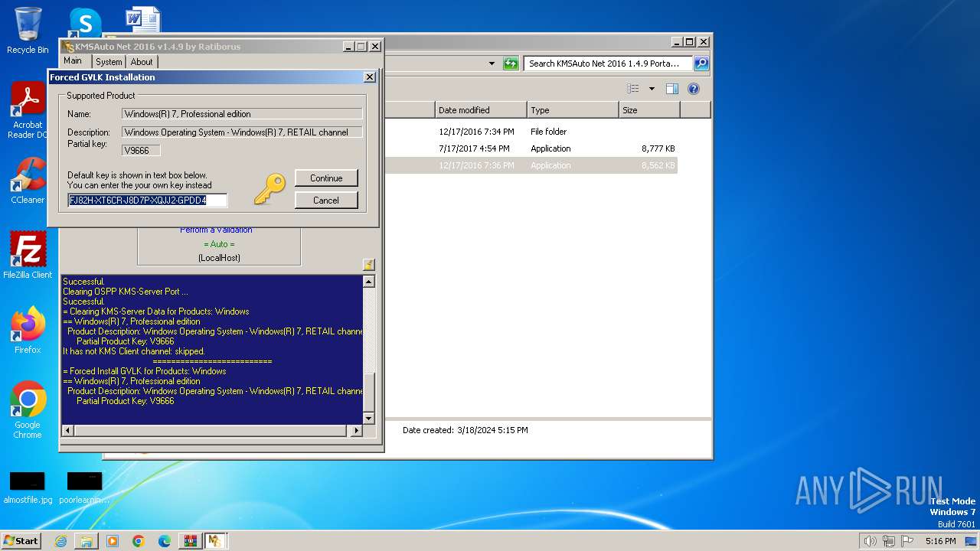
Task: Click the Explorer refresh address button
Action: click(511, 64)
